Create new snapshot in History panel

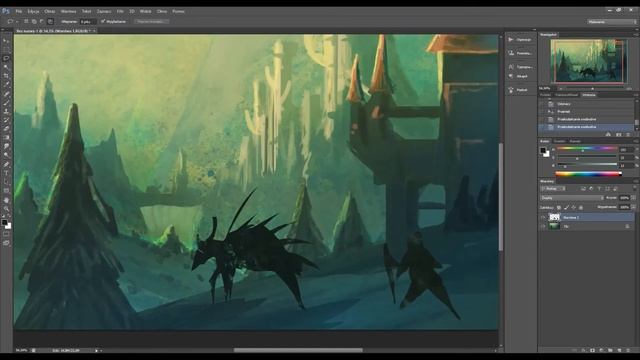click(618, 134)
